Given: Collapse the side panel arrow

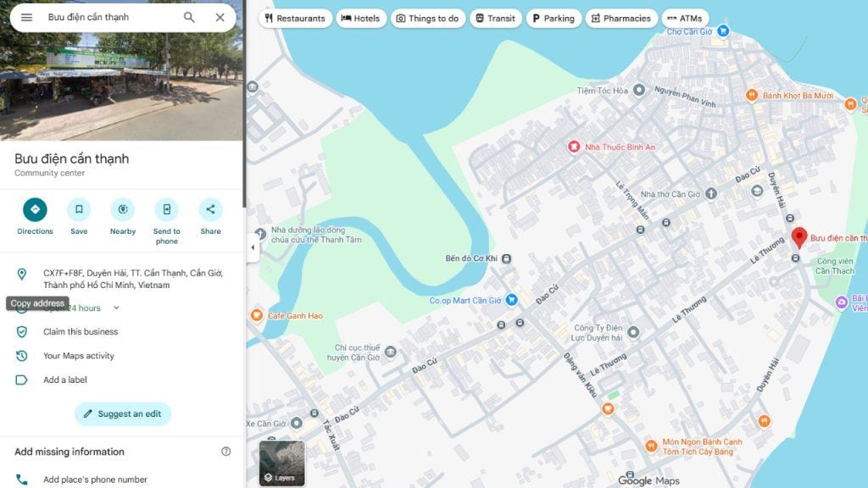Looking at the screenshot, I should coord(252,247).
